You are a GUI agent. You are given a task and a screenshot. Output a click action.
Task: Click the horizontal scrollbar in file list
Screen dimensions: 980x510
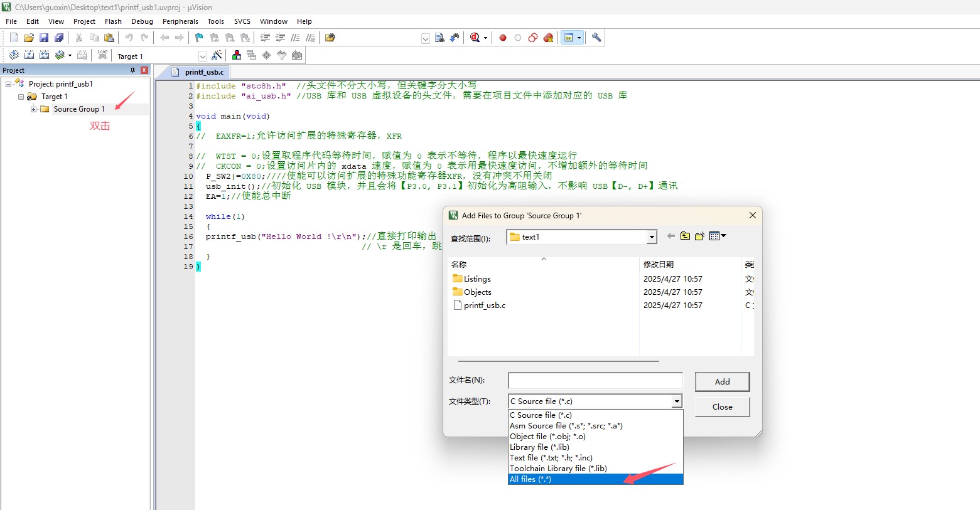(558, 361)
